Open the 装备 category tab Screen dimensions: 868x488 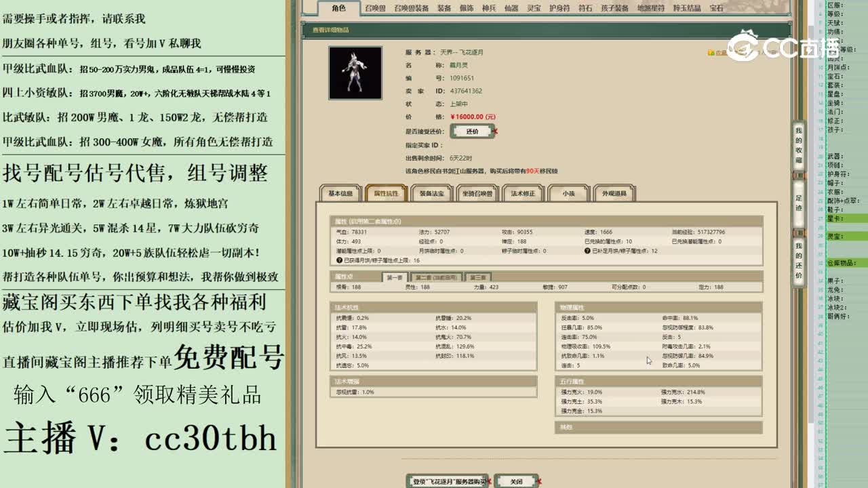click(444, 8)
